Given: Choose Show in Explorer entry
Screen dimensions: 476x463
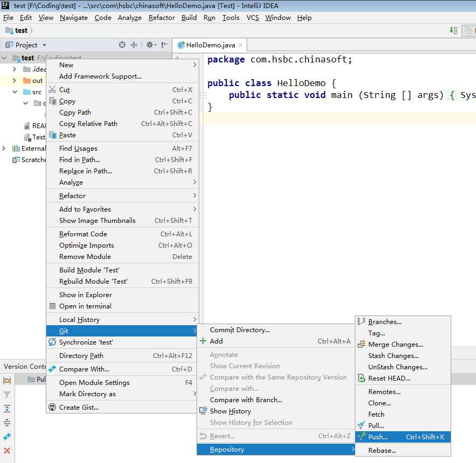Looking at the screenshot, I should (122, 294).
